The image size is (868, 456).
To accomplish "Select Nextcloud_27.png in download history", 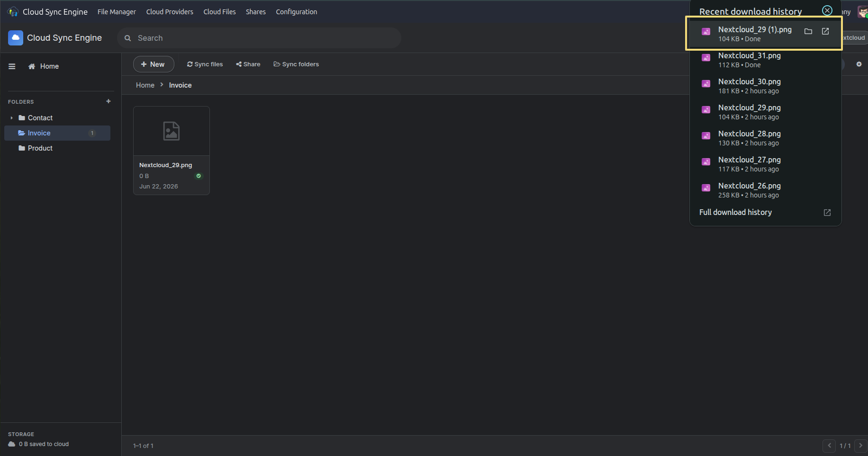I will [766, 164].
